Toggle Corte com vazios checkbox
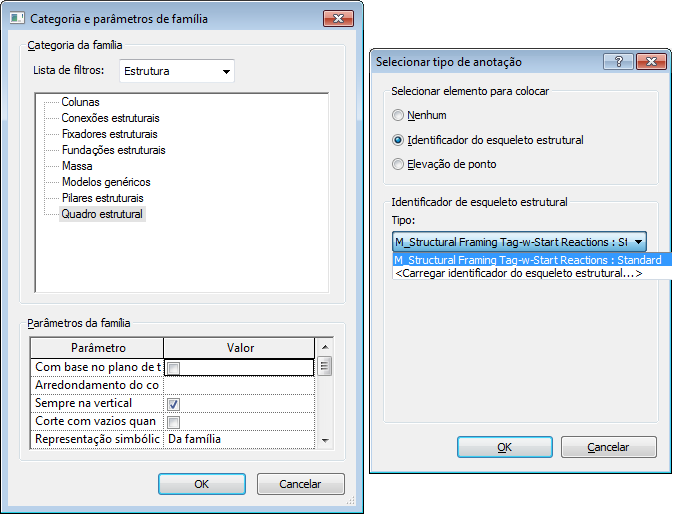 [x=173, y=422]
